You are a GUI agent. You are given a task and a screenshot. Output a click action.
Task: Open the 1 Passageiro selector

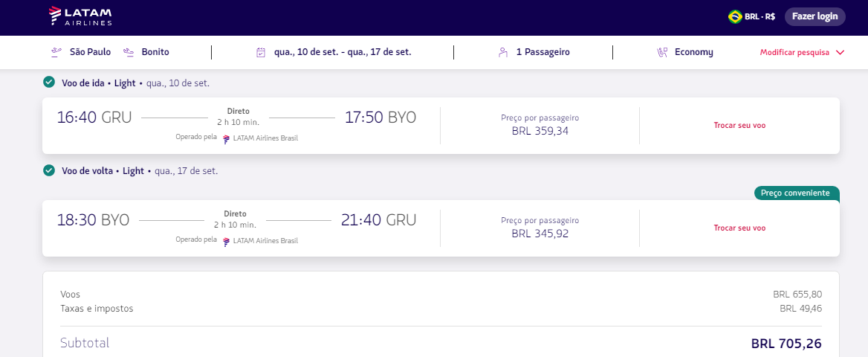coord(542,52)
